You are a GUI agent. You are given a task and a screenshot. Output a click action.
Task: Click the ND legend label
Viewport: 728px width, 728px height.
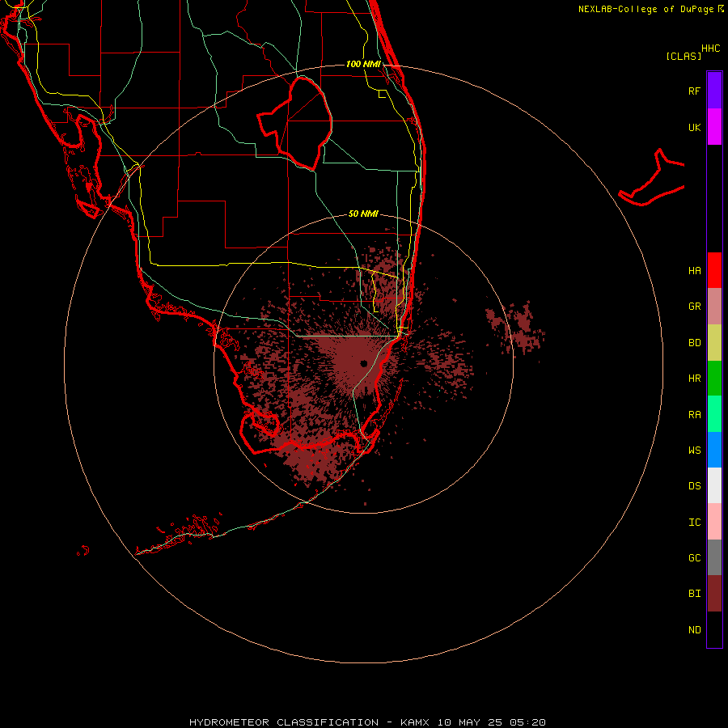click(x=694, y=630)
